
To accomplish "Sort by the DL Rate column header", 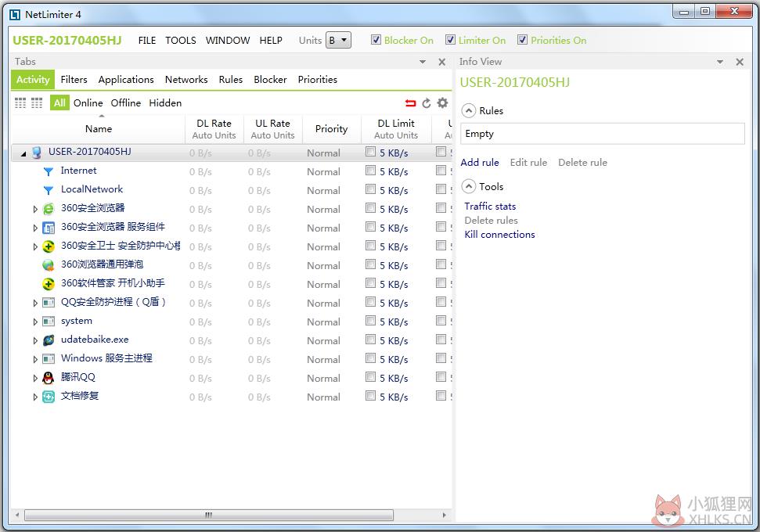I will [x=214, y=129].
